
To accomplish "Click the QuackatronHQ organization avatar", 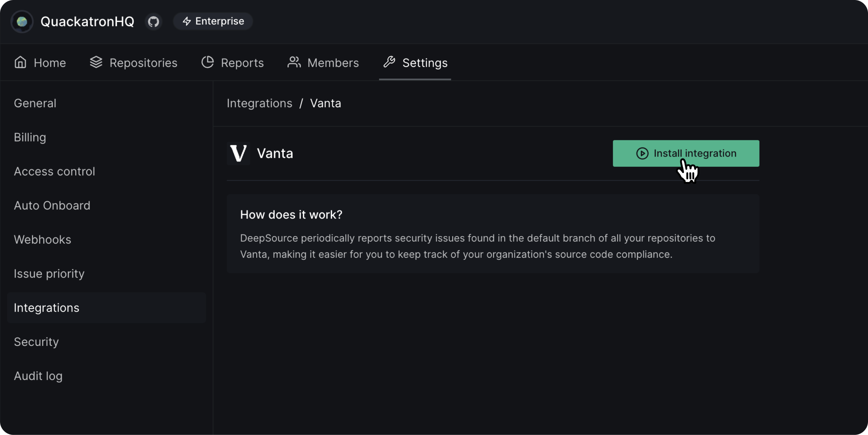I will point(22,22).
